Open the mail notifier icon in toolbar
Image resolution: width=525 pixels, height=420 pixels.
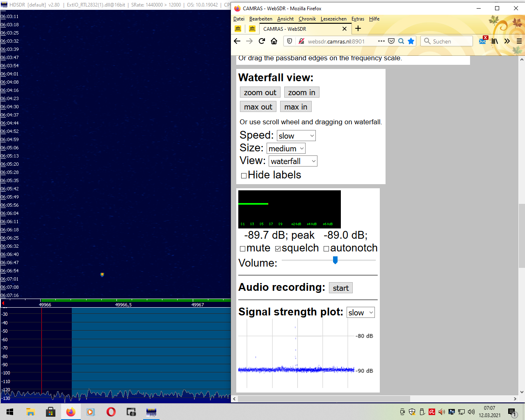483,41
